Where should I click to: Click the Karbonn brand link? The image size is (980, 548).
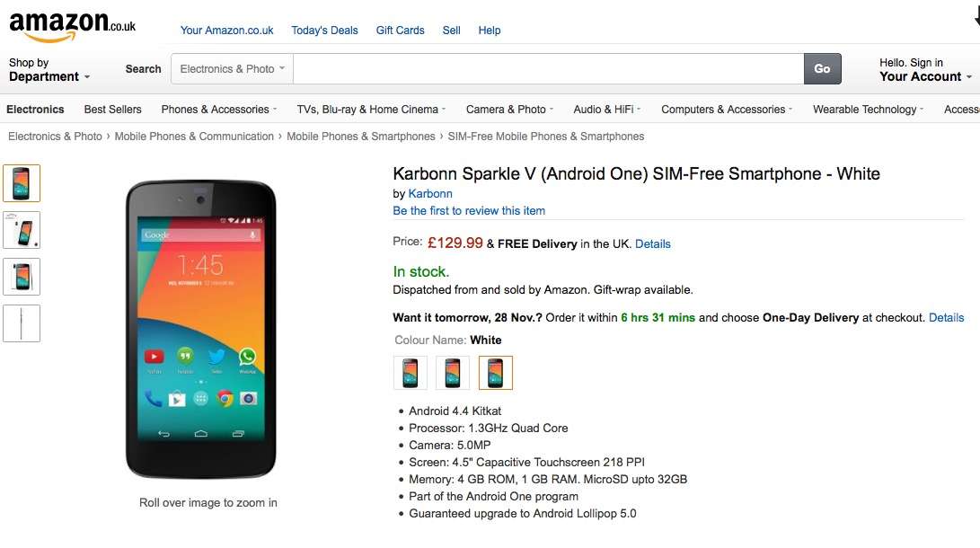tap(430, 194)
